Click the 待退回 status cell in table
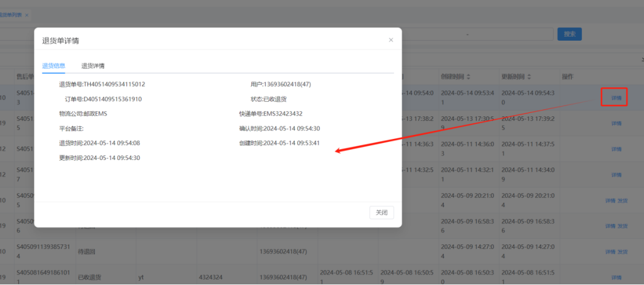 pos(87,252)
